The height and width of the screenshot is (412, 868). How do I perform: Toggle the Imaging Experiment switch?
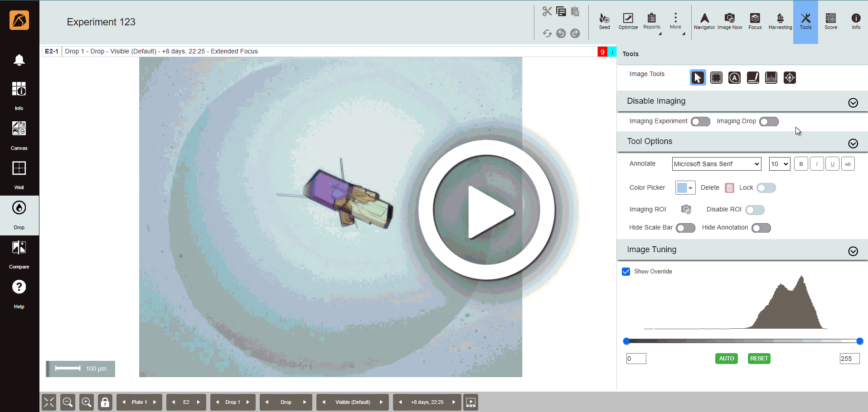pos(700,122)
